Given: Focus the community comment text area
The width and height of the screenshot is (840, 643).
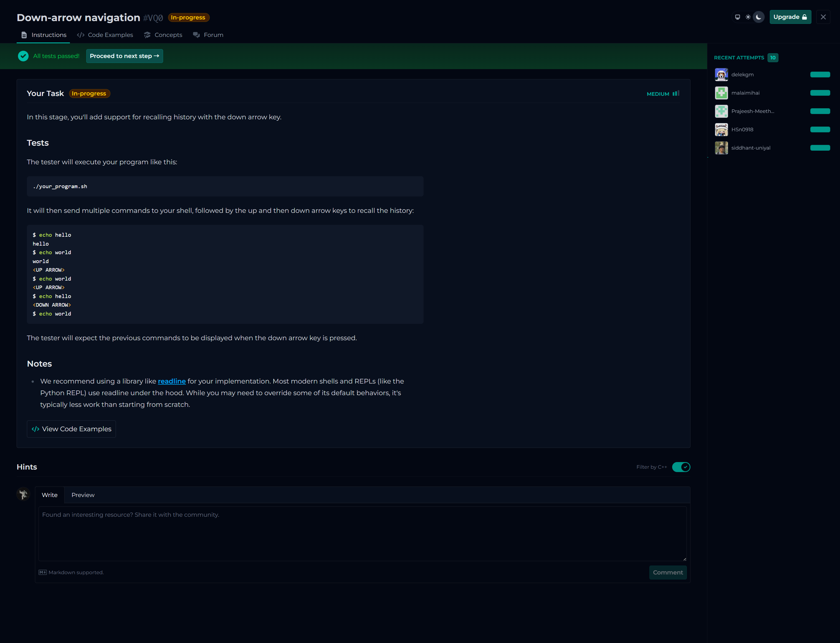Looking at the screenshot, I should point(362,534).
